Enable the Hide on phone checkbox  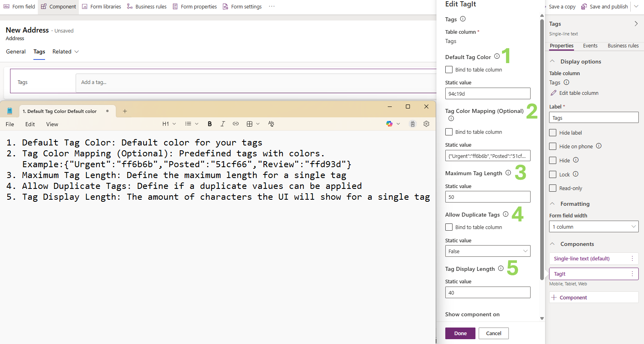pos(553,146)
